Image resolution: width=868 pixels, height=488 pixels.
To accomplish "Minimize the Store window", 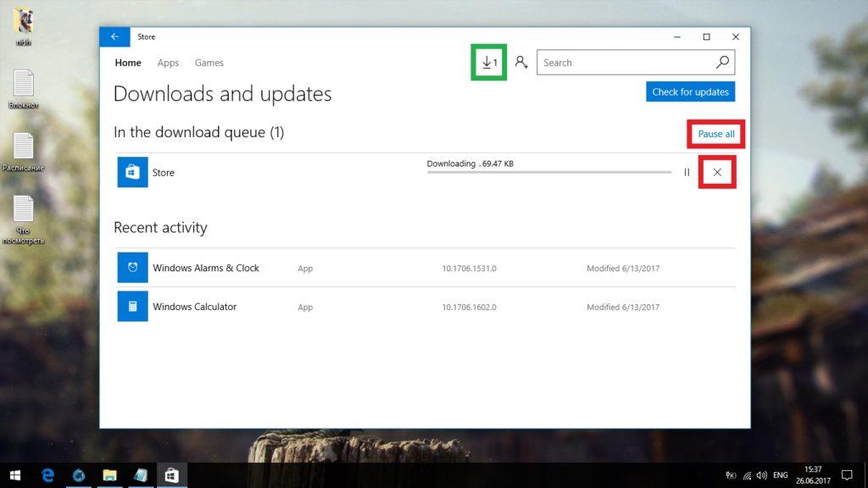I will (677, 36).
